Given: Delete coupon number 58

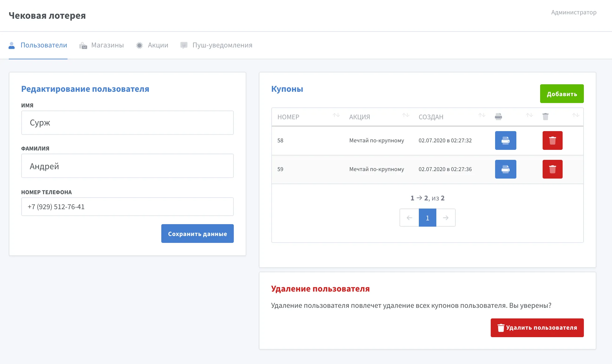Looking at the screenshot, I should pyautogui.click(x=552, y=140).
